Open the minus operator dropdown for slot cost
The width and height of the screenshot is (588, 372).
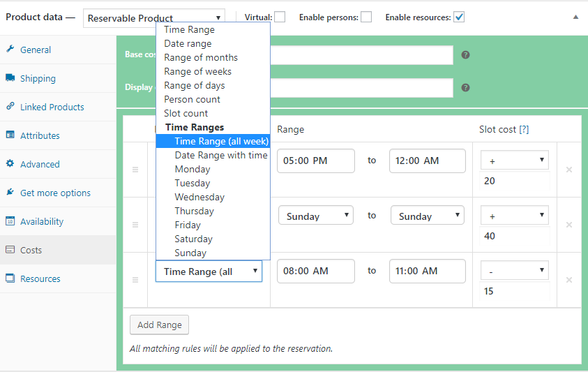click(514, 271)
